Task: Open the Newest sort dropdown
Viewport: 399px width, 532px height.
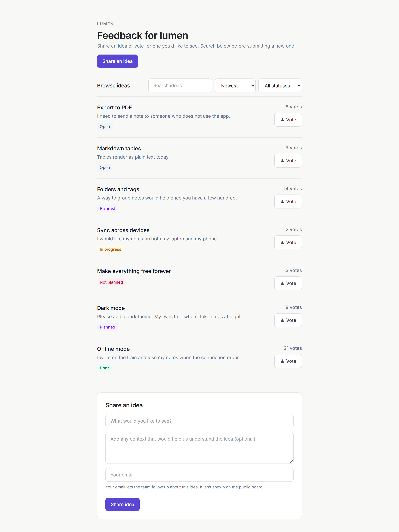Action: pyautogui.click(x=235, y=86)
